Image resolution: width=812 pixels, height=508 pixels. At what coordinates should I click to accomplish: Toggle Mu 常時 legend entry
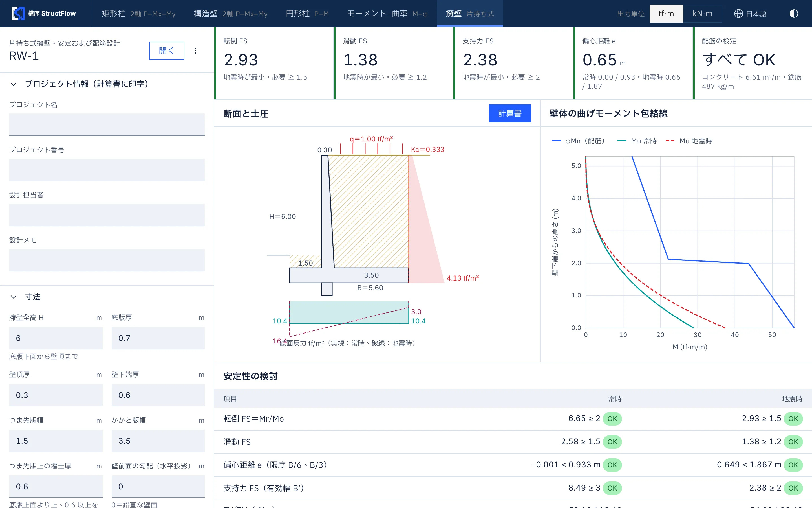tap(637, 141)
